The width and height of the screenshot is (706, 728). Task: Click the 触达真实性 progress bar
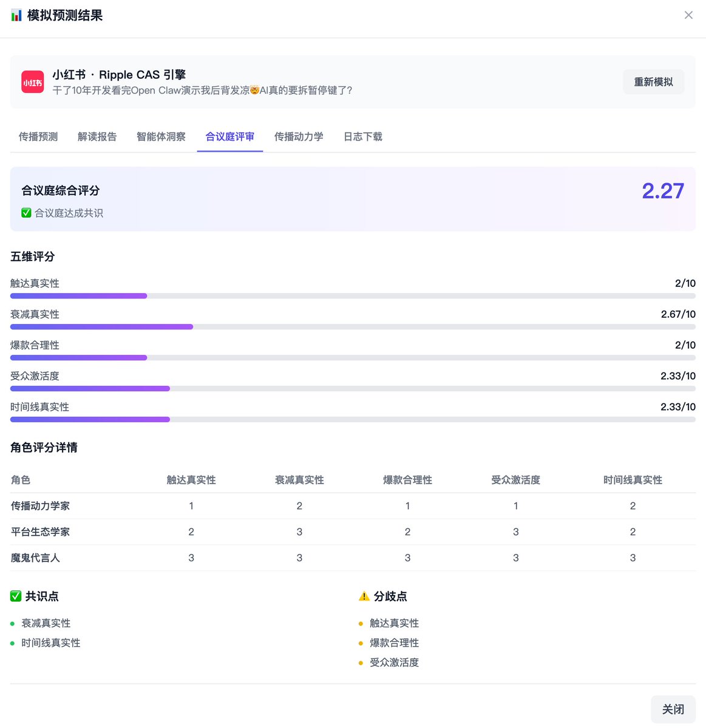(353, 296)
